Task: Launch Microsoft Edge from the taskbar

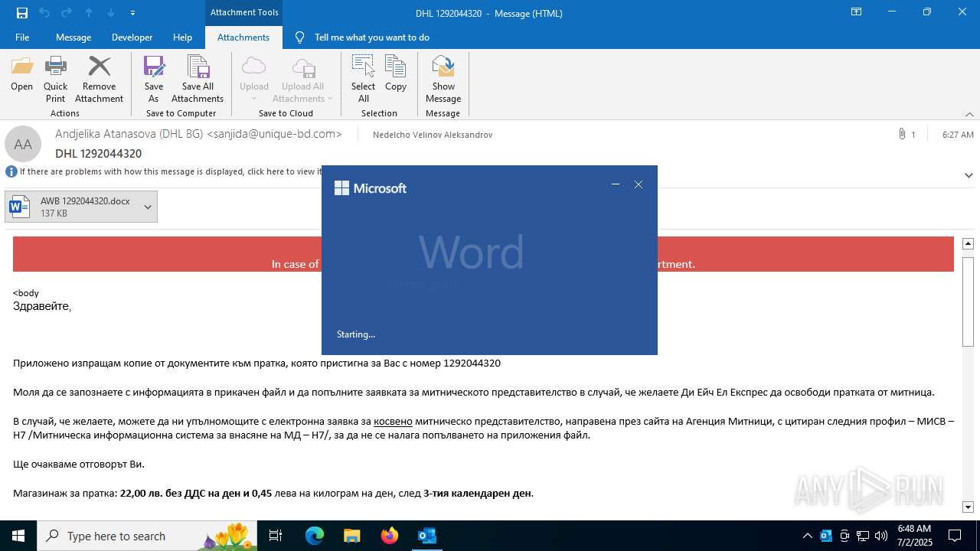Action: 315,536
